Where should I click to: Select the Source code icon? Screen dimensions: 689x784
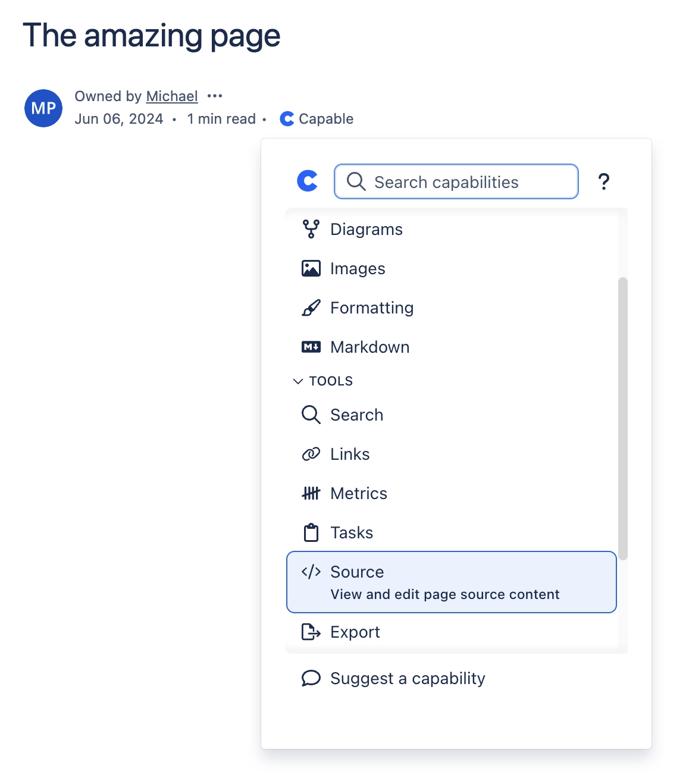pyautogui.click(x=310, y=571)
